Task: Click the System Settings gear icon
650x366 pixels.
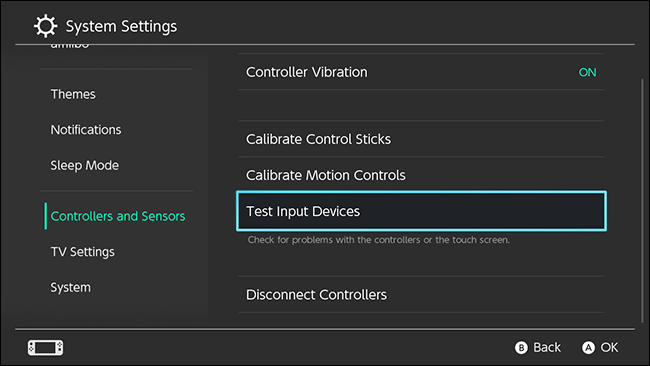Action: pos(45,26)
